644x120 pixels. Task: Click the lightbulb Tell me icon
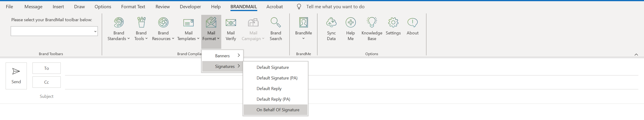click(299, 7)
